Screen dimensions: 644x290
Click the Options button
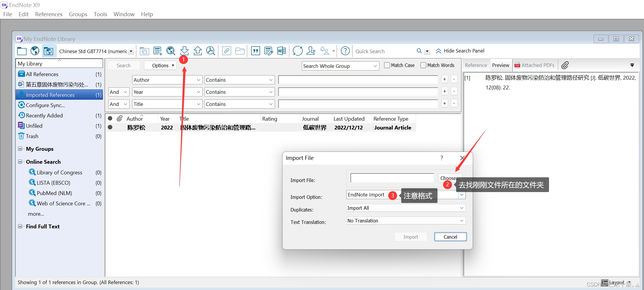[x=160, y=65]
